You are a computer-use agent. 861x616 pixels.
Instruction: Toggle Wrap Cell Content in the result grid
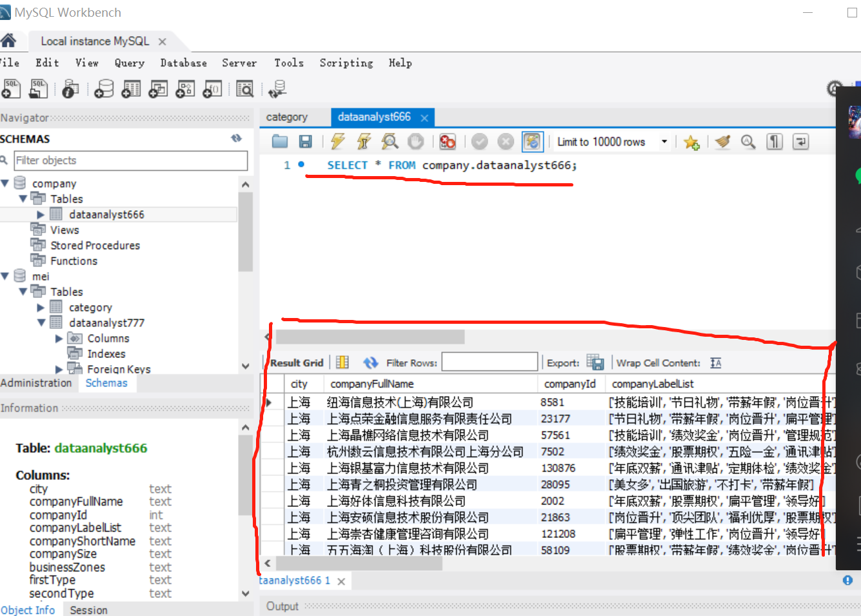tap(715, 363)
